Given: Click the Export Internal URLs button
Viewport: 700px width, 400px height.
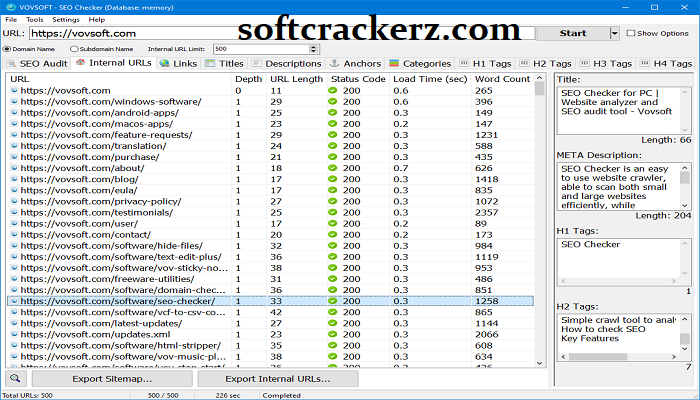Looking at the screenshot, I should coord(278,379).
